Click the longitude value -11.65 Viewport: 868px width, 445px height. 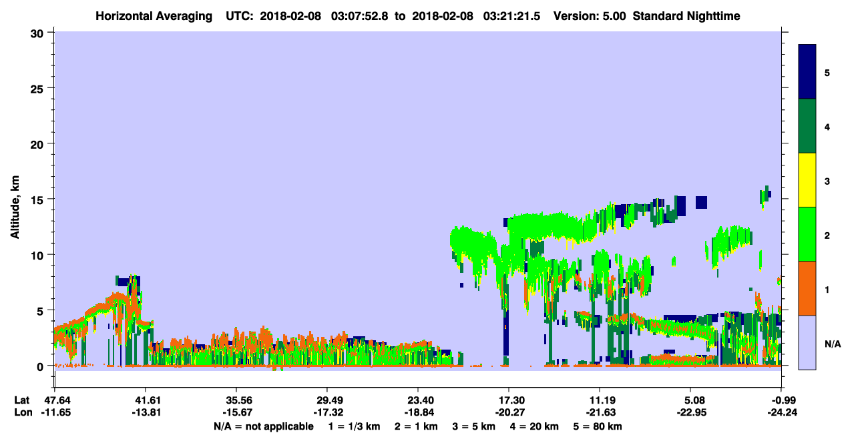point(55,412)
